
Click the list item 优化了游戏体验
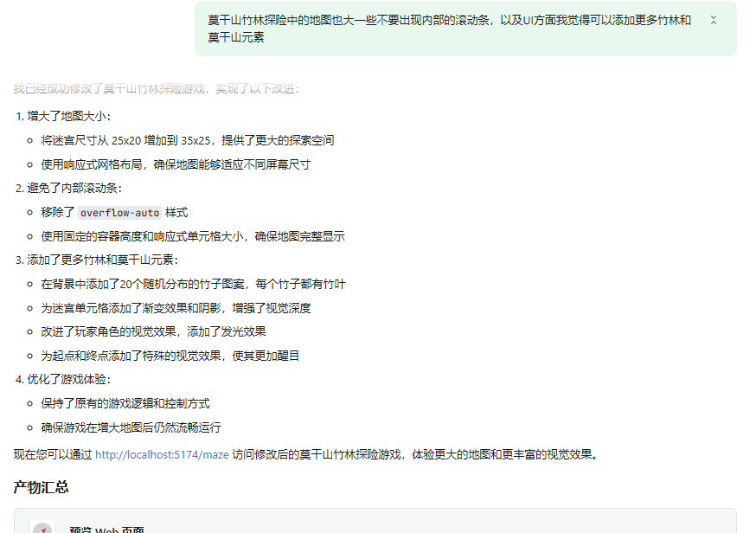69,380
